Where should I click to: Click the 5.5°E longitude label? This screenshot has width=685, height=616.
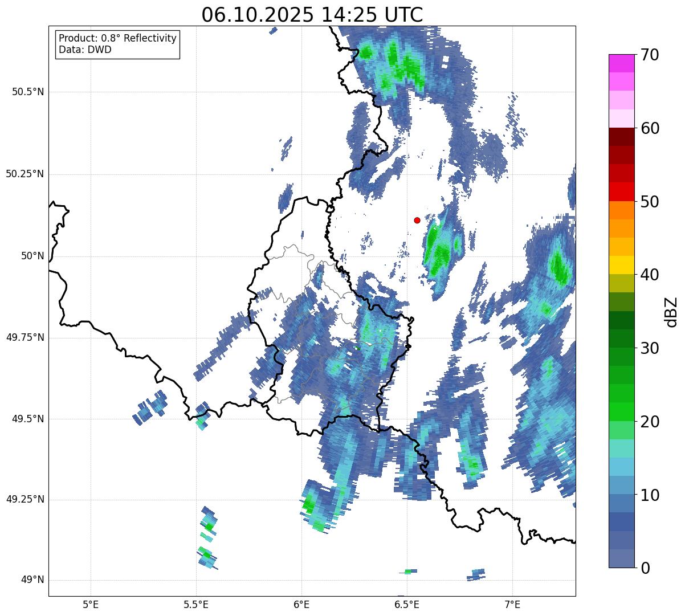(x=196, y=604)
